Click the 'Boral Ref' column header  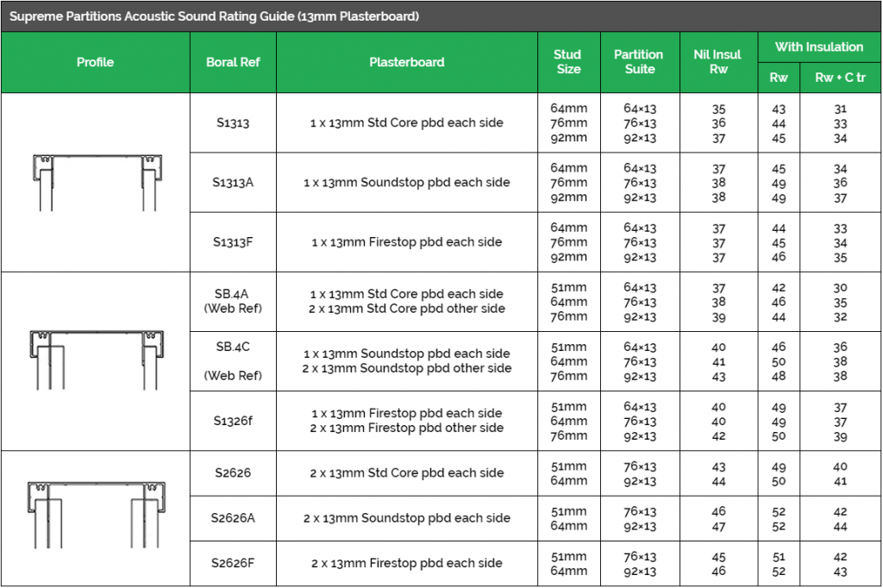(233, 62)
